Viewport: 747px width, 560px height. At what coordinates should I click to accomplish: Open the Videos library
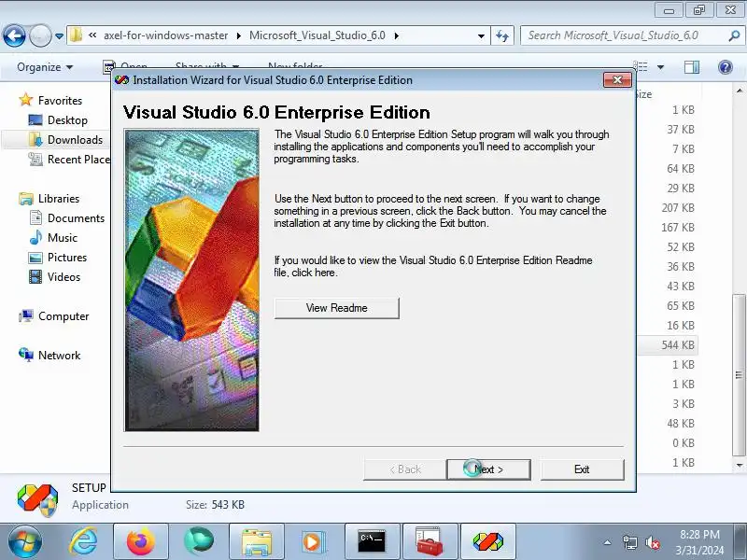pyautogui.click(x=63, y=276)
